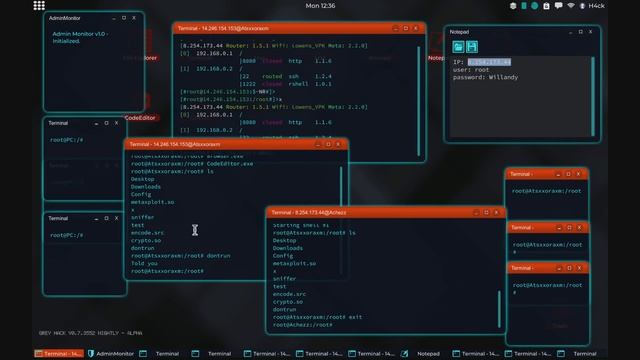Click 'encode.src' in the Achezz terminal

tap(289, 294)
